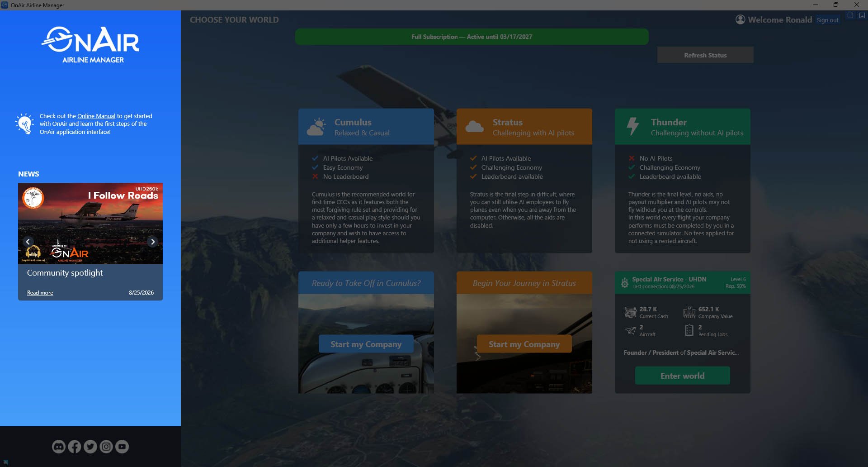Open the I Follow Roads news image
Image resolution: width=868 pixels, height=467 pixels.
(x=90, y=224)
